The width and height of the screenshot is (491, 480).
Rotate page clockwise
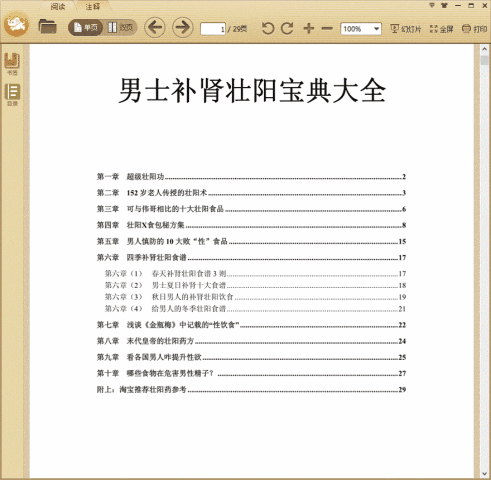tap(287, 28)
